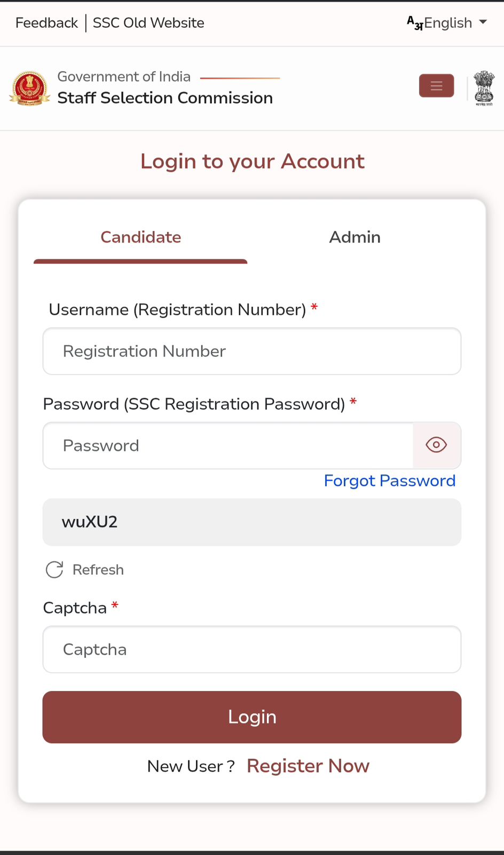This screenshot has height=855, width=504.
Task: Focus the Registration Number field
Action: (251, 351)
